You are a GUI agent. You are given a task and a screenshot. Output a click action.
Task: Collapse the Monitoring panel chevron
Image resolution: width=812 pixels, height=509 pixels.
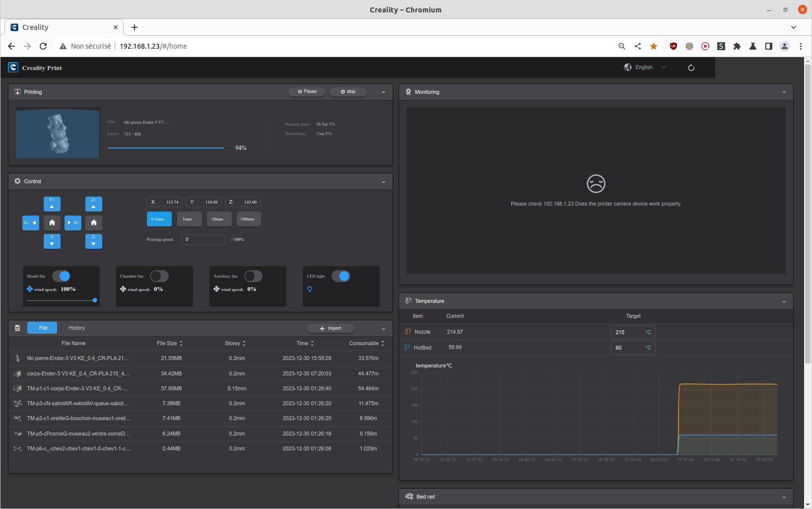(784, 92)
